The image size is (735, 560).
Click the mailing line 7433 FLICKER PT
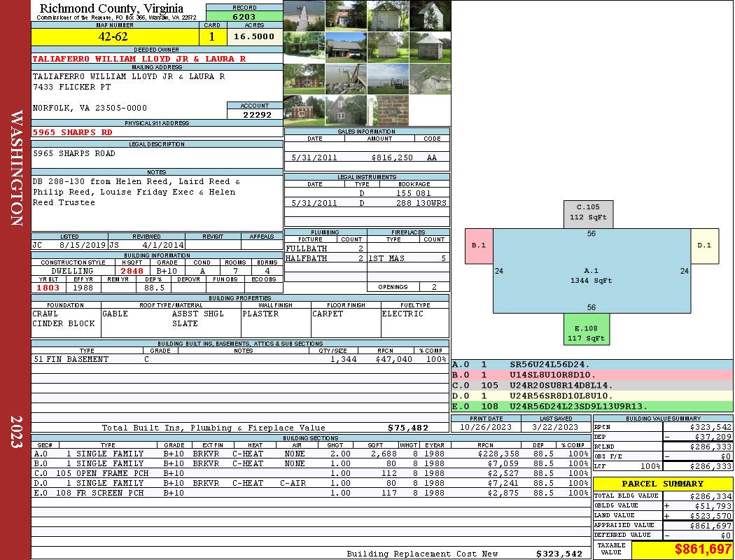coord(71,87)
